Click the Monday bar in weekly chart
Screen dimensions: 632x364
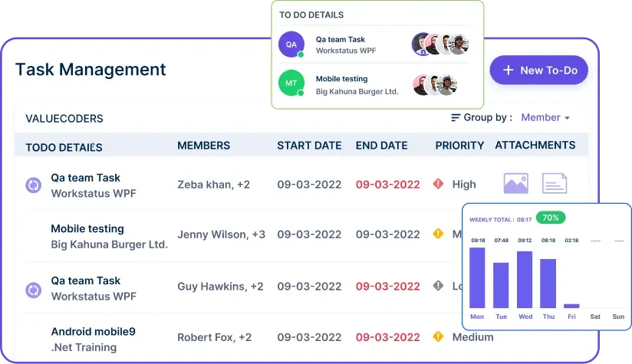pyautogui.click(x=477, y=278)
